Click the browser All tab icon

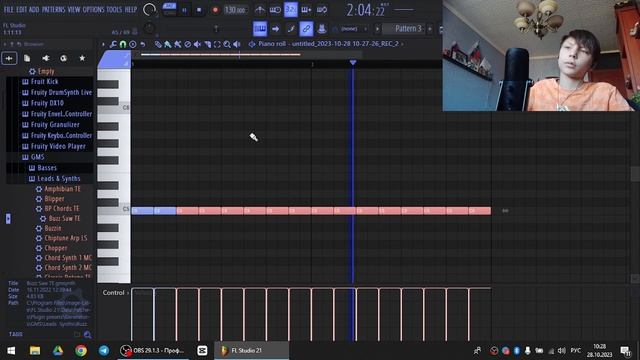pos(9,58)
